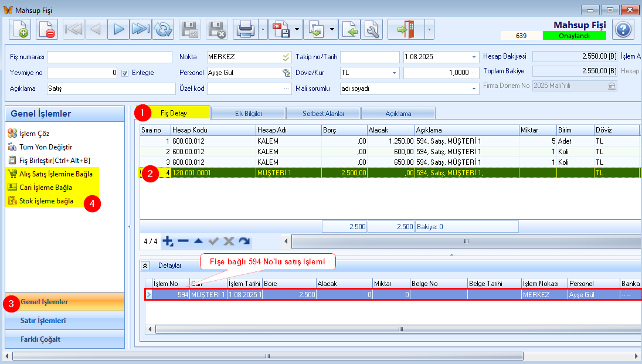Screen dimensions: 642x364
Task: Open help with the question mark icon
Action: click(623, 29)
